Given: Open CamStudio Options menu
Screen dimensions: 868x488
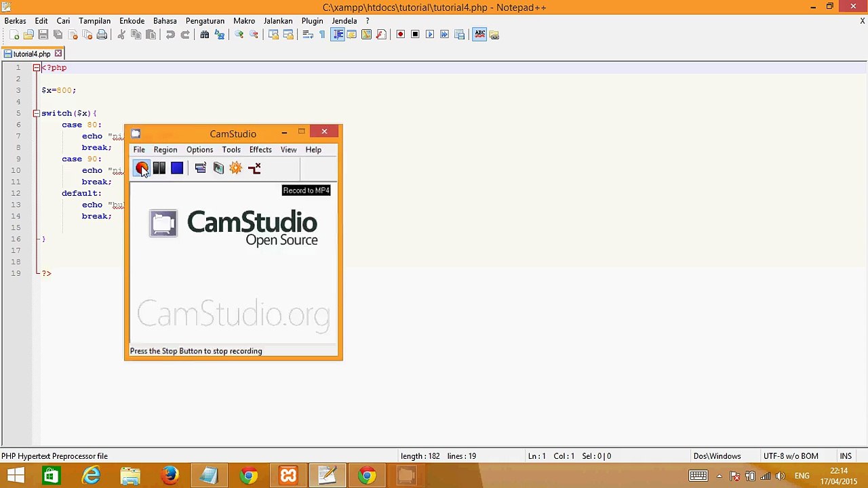Looking at the screenshot, I should pos(199,150).
